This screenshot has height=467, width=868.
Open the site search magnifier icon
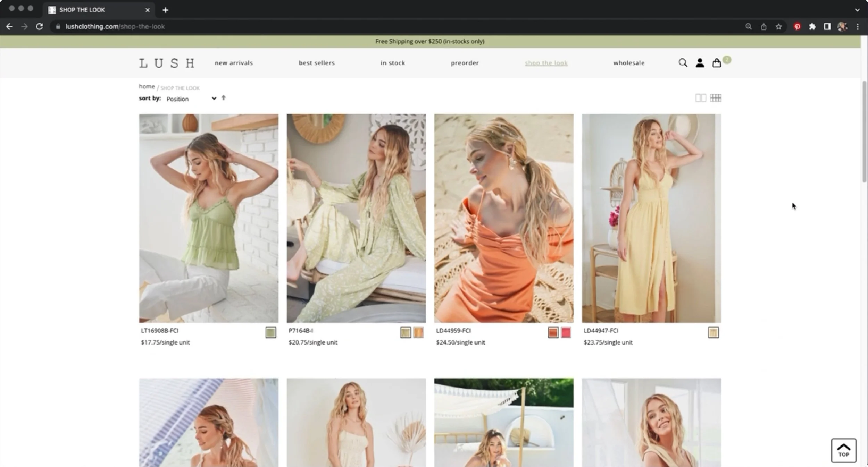(683, 63)
